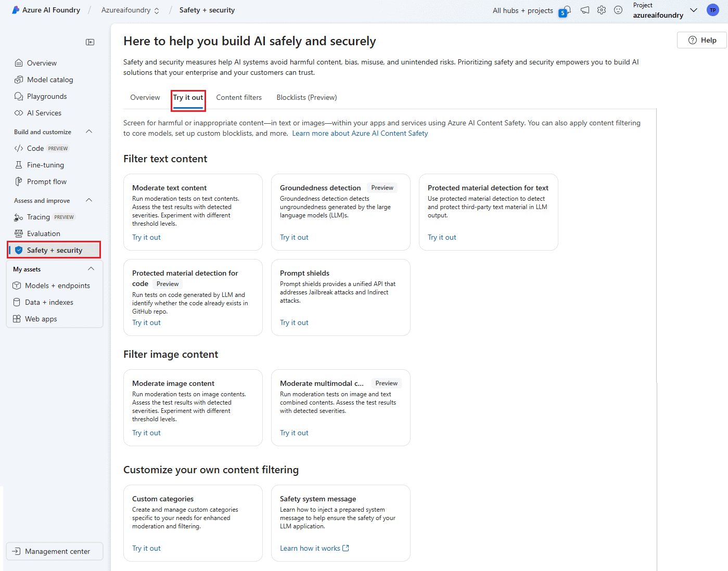Send feedback using the smiley icon
This screenshot has width=728, height=571.
point(618,10)
